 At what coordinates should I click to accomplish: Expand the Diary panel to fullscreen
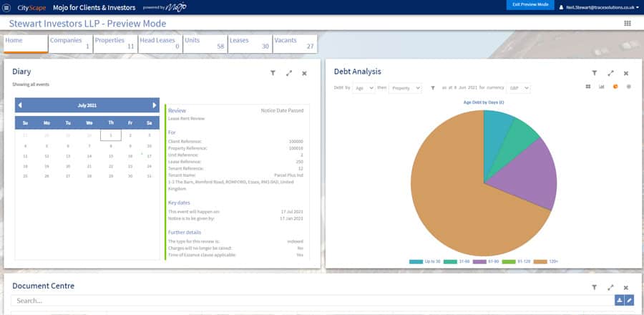[289, 73]
